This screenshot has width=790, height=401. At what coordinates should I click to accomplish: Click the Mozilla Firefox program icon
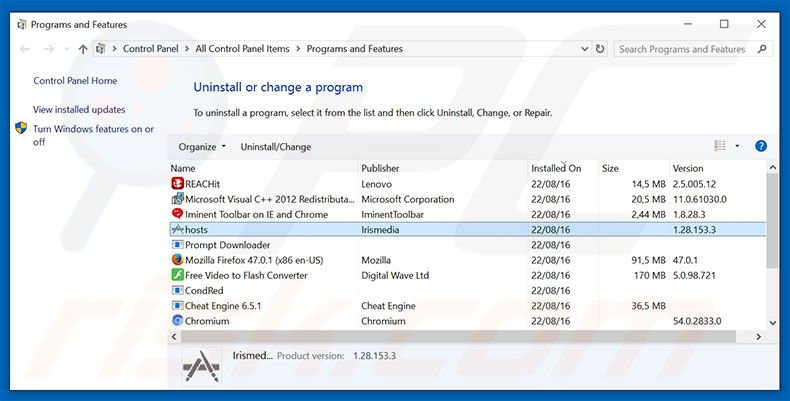(177, 260)
